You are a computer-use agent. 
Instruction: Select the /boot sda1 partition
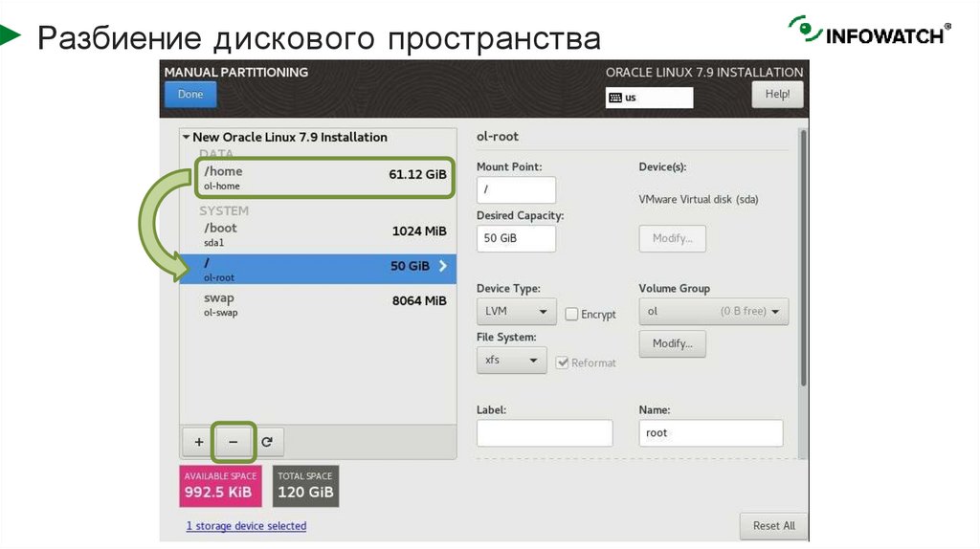(x=318, y=234)
